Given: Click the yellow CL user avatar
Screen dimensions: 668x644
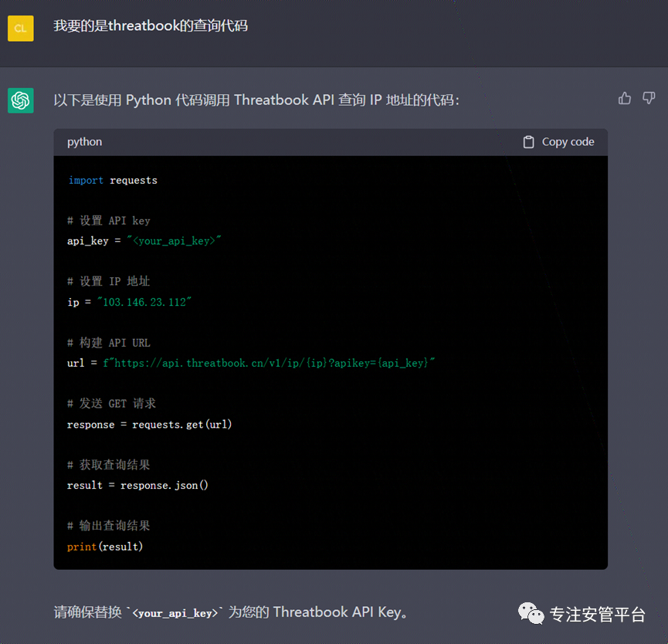Looking at the screenshot, I should tap(20, 29).
